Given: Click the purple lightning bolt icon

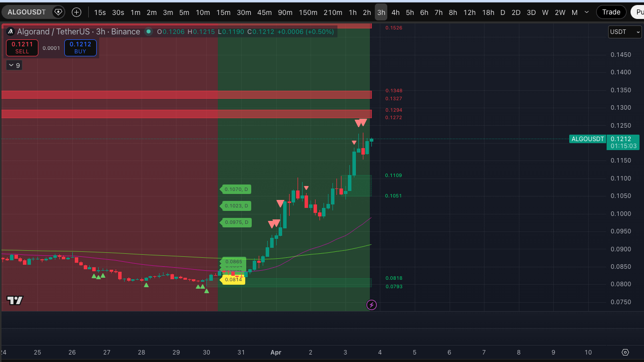Looking at the screenshot, I should [371, 305].
